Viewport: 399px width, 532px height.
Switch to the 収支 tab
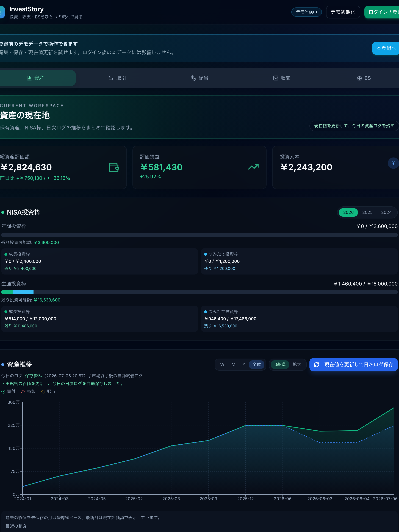(x=282, y=78)
